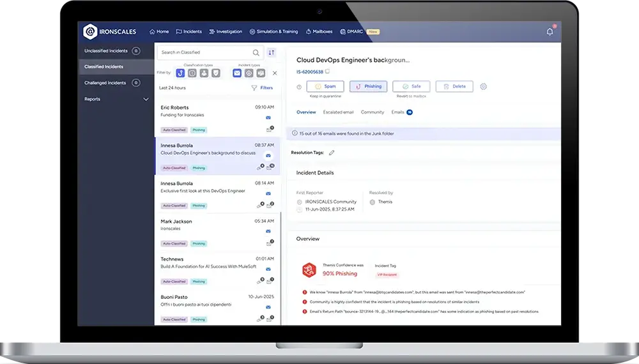This screenshot has height=364, width=639.
Task: Toggle the eye incident type filter
Action: tap(249, 73)
